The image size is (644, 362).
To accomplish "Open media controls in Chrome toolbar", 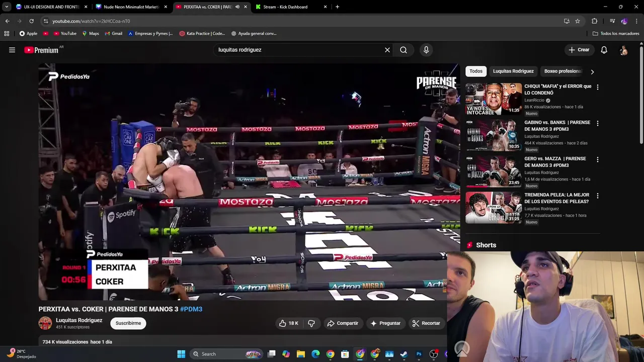I will coord(612,21).
